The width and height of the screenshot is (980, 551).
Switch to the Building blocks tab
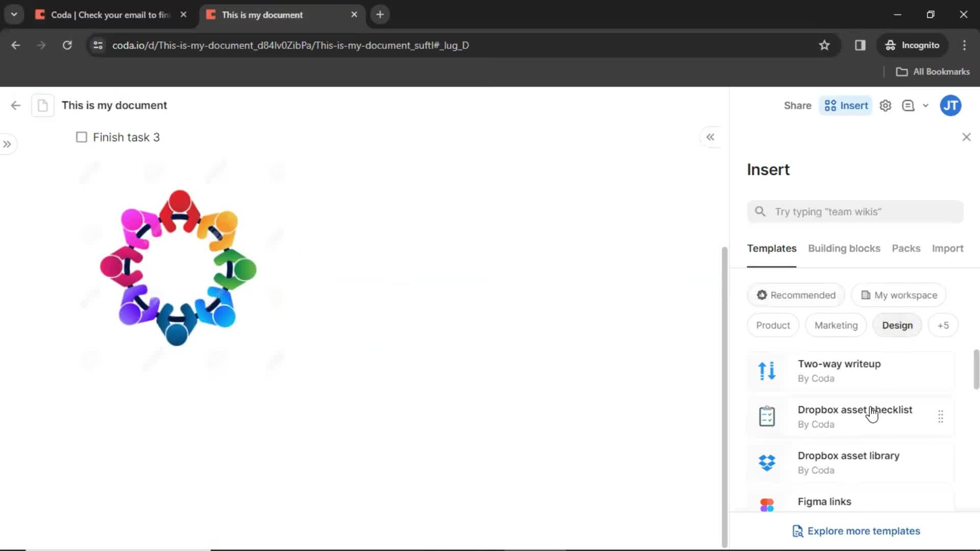(844, 248)
